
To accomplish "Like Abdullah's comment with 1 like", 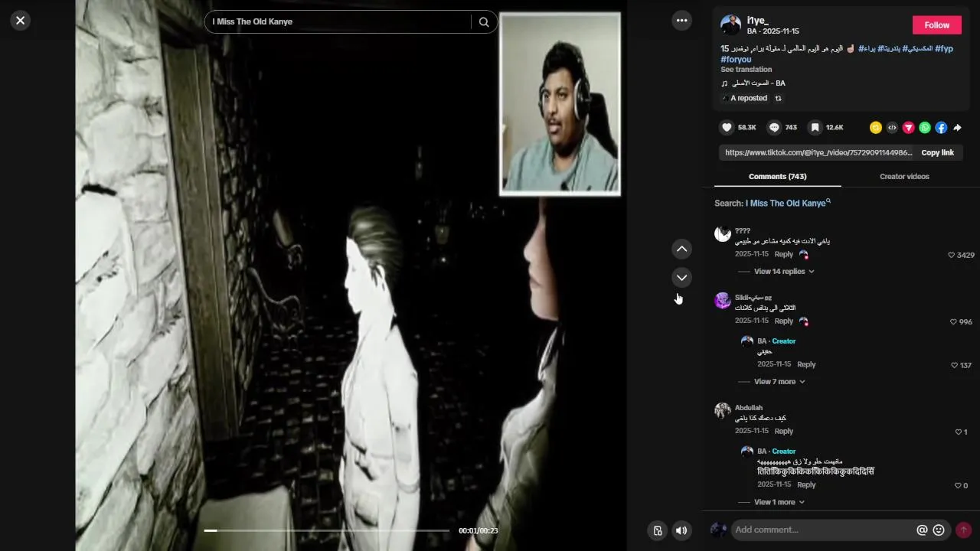I will (x=958, y=432).
